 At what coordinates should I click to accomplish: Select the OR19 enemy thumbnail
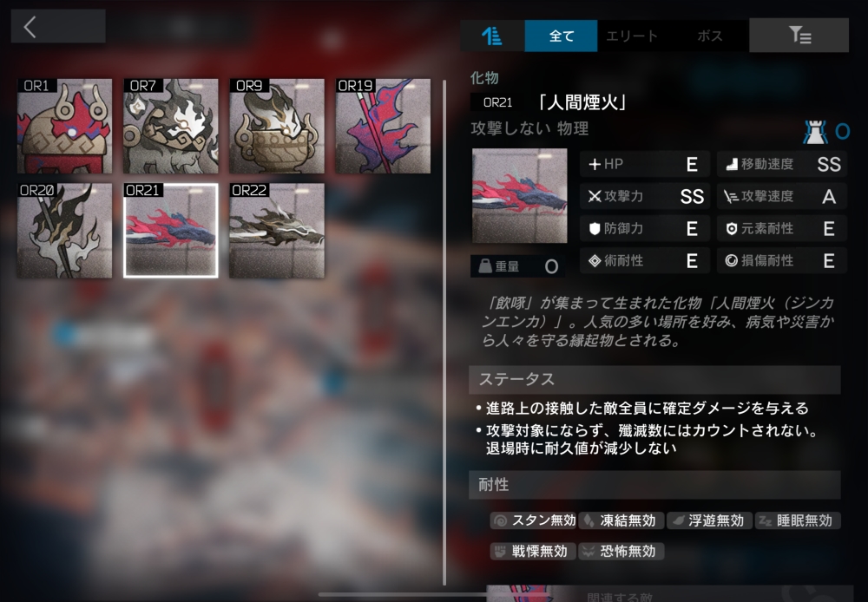tap(383, 126)
